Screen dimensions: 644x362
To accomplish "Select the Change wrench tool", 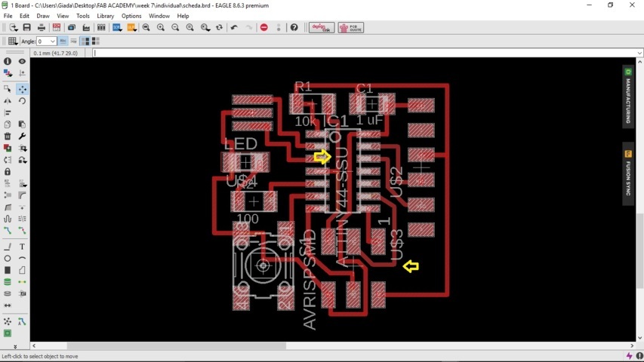I will pos(22,137).
